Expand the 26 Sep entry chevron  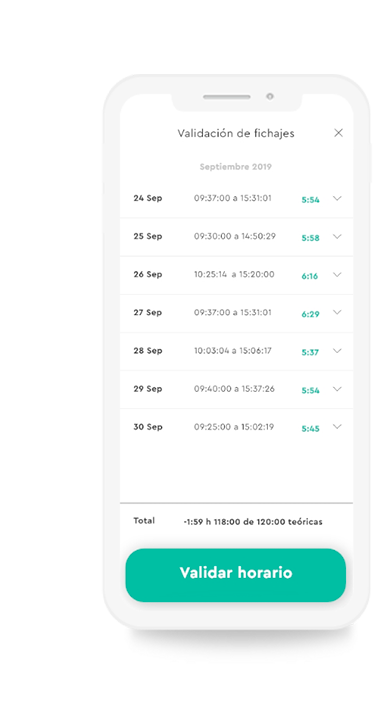(337, 275)
